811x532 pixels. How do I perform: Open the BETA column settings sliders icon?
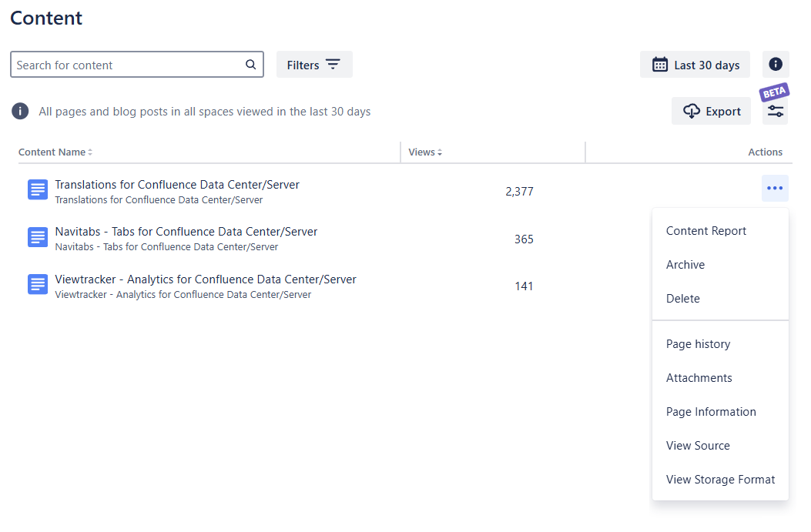(x=776, y=112)
